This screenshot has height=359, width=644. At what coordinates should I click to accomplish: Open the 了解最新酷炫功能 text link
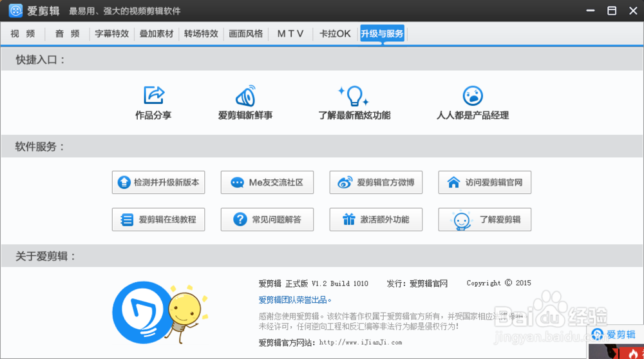354,115
